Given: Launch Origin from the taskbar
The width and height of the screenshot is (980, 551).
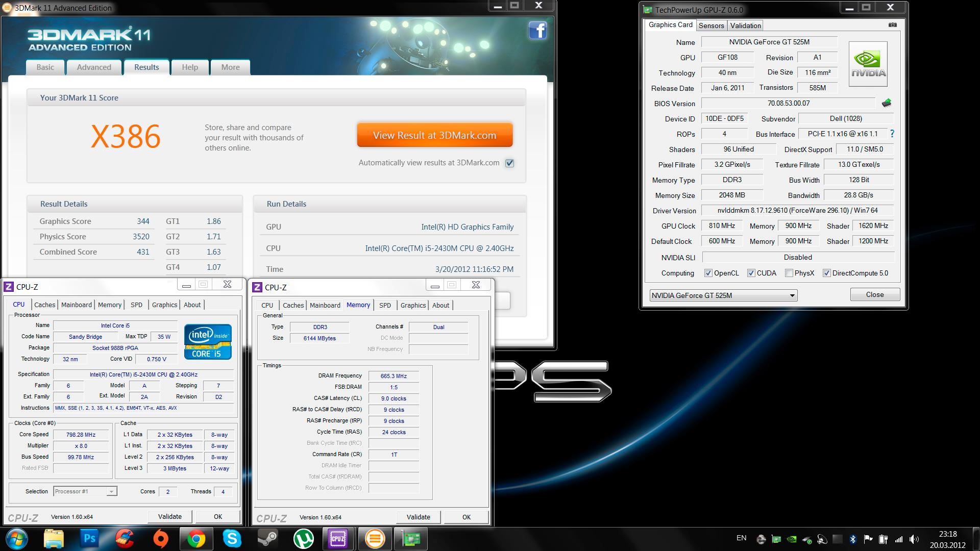Looking at the screenshot, I should click(x=160, y=539).
